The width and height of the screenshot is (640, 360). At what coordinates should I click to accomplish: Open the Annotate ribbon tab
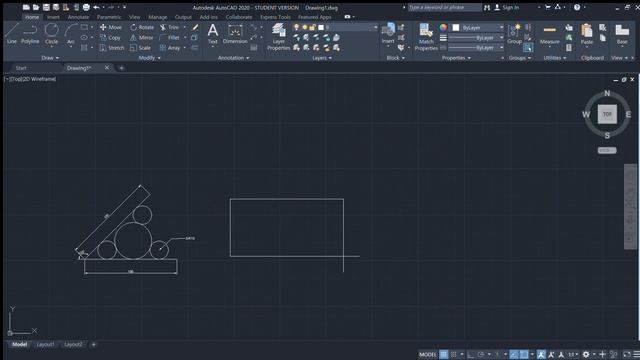78,17
